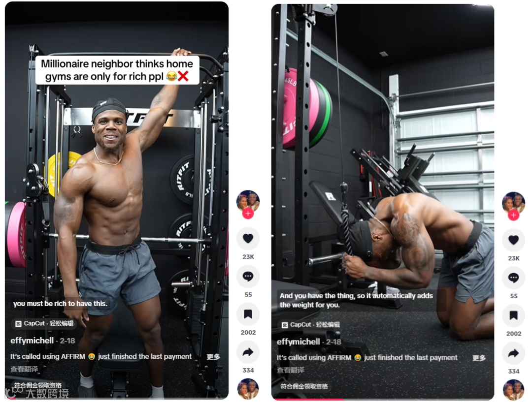Screen dimensions: 532x403
Task: Share the right video via arrow icon
Action: click(513, 353)
